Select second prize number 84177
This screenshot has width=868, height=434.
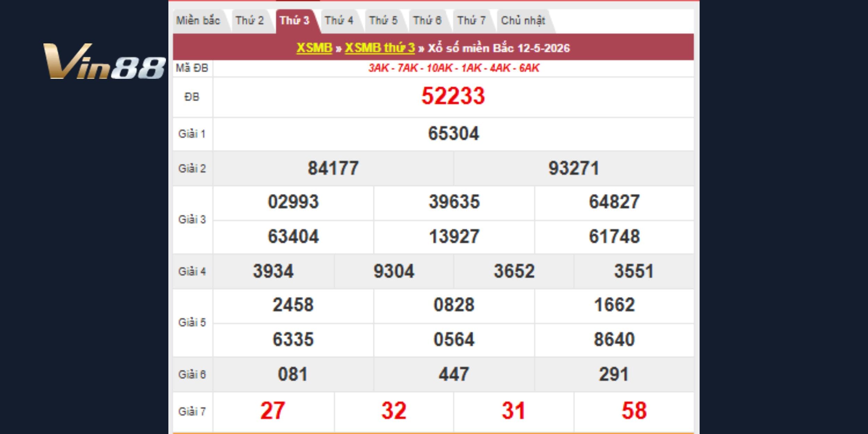click(x=333, y=168)
